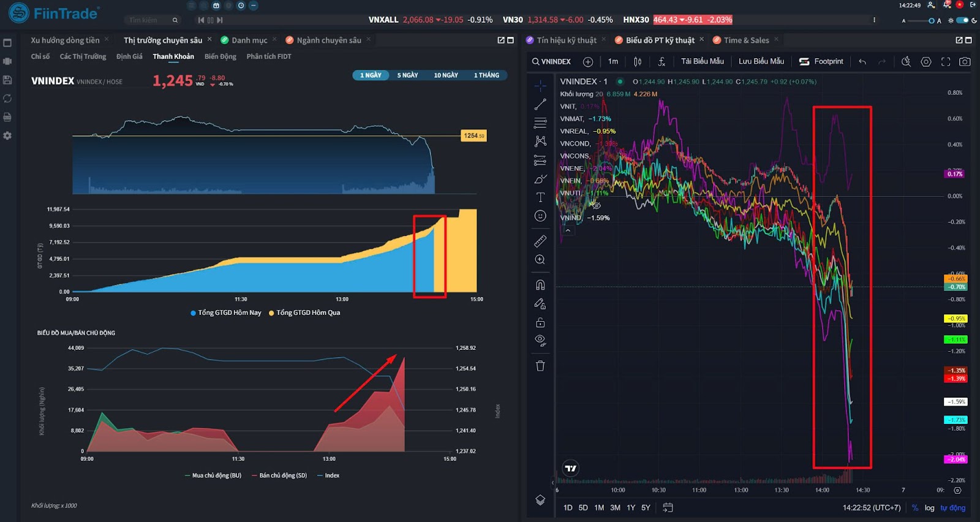980x522 pixels.
Task: Open the ticker three-dot options menu
Action: coord(874,20)
